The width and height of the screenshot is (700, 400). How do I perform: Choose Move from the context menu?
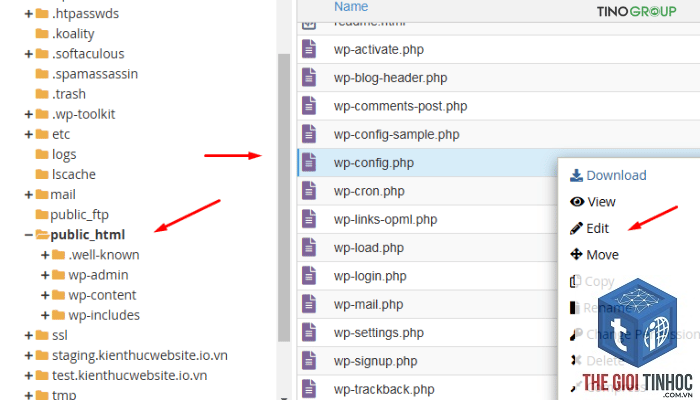point(594,255)
